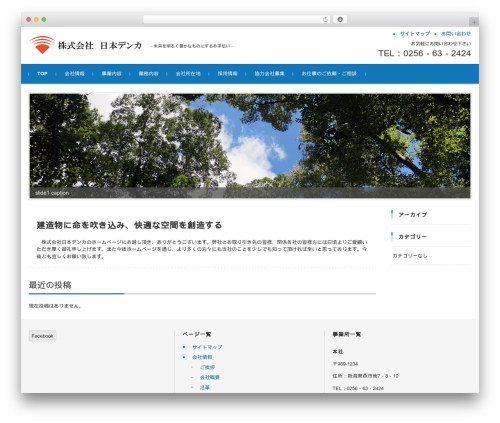Viewport: 500px width, 423px height.
Task: Click the browser reload icon
Action: (x=325, y=19)
